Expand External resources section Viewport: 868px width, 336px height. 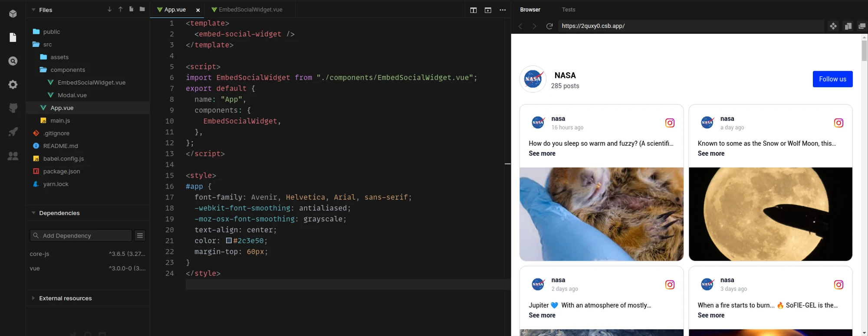click(33, 298)
